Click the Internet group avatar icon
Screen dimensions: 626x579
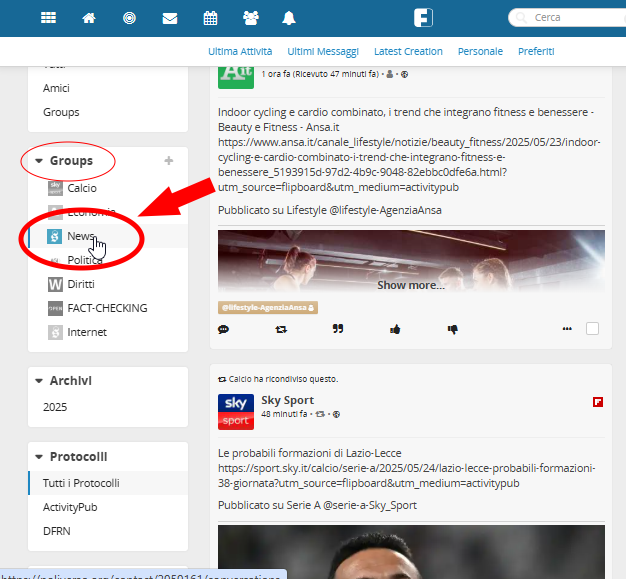(55, 332)
